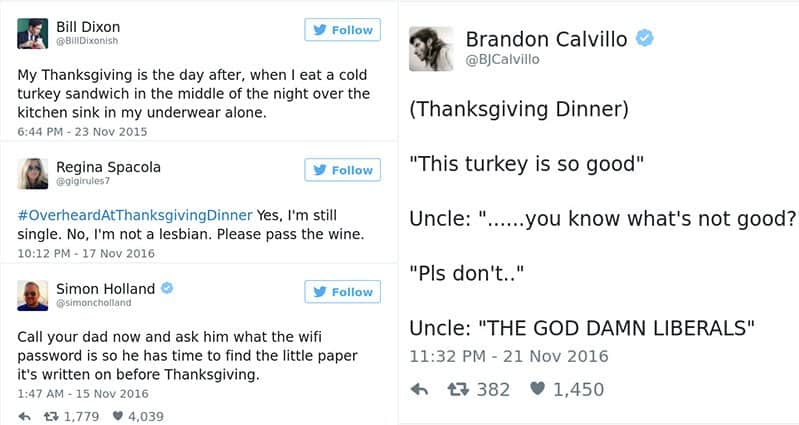Retweet Simon Holland's tweet with 1,779 retweets

tap(55, 416)
